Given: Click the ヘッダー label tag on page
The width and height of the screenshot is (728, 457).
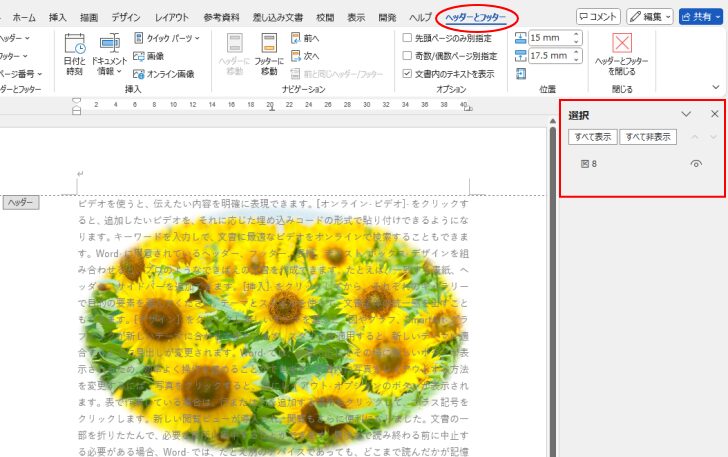Looking at the screenshot, I should pyautogui.click(x=21, y=202).
